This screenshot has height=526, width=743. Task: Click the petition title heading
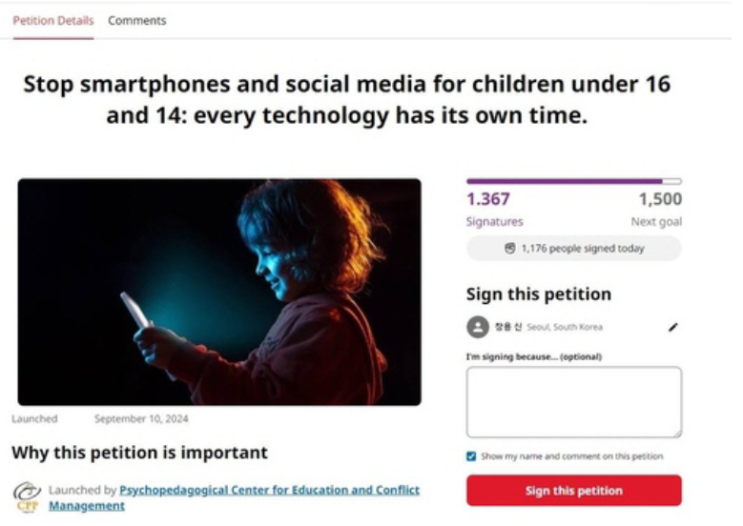(x=346, y=100)
